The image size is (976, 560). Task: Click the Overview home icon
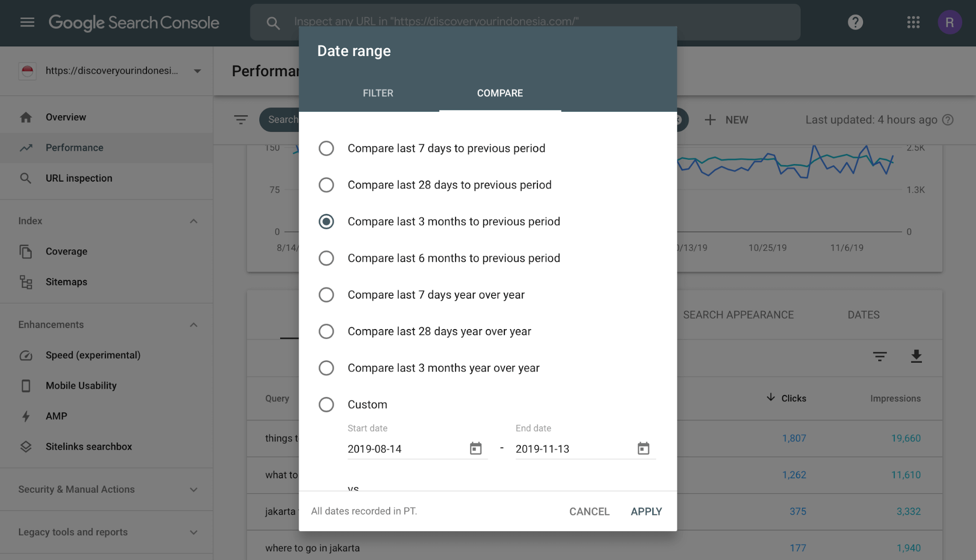coord(26,117)
